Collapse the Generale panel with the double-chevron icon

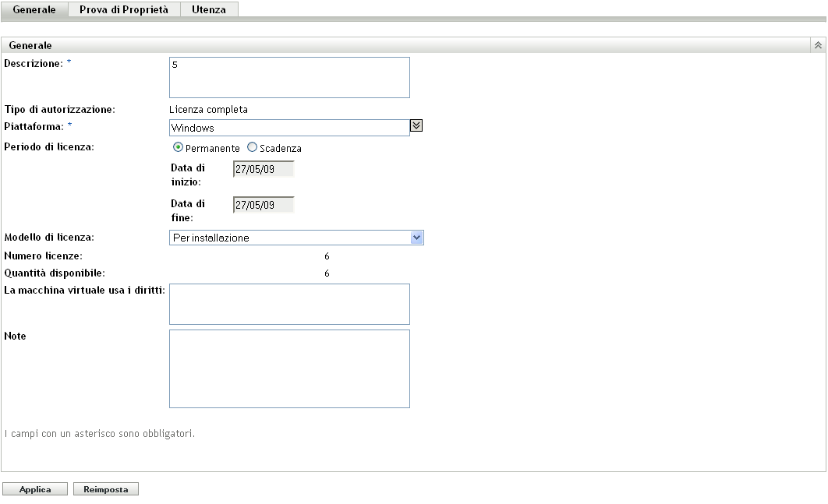point(818,45)
